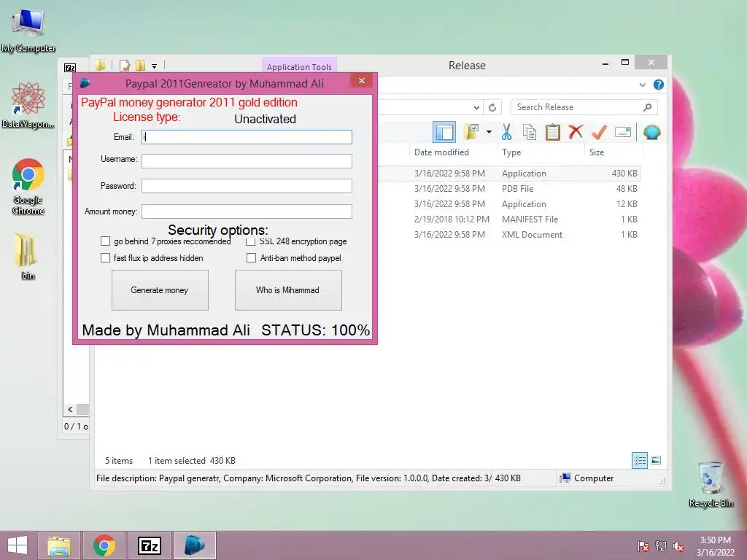Viewport: 747px width, 560px height.
Task: Close the Paypal generator window
Action: click(362, 81)
